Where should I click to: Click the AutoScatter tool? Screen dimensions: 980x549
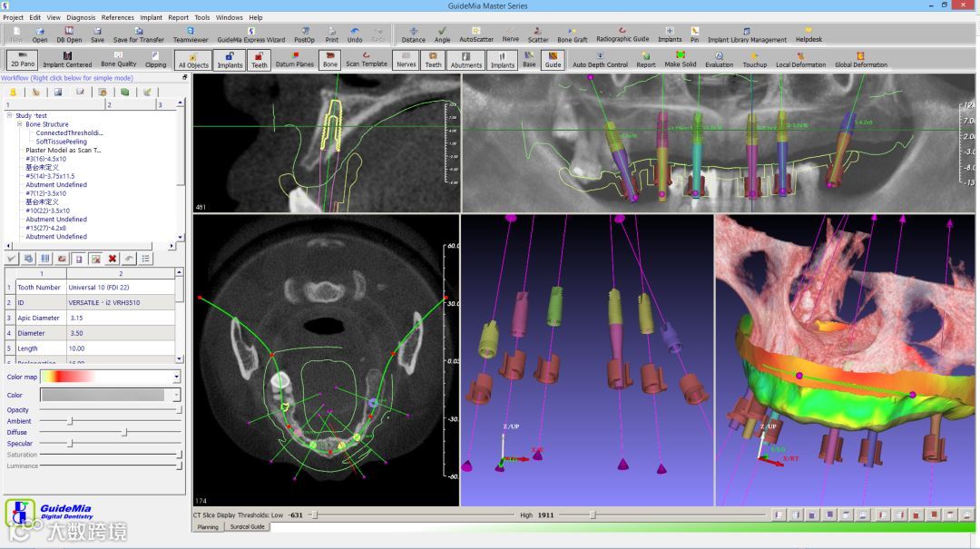[x=476, y=34]
